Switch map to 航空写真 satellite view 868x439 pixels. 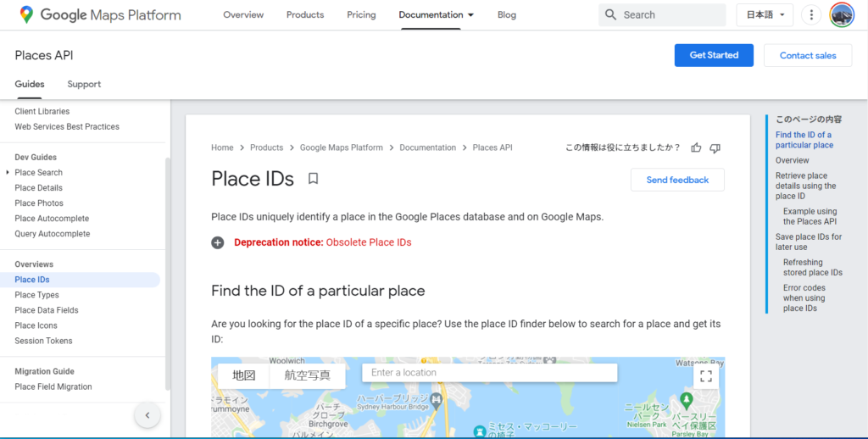[307, 375]
